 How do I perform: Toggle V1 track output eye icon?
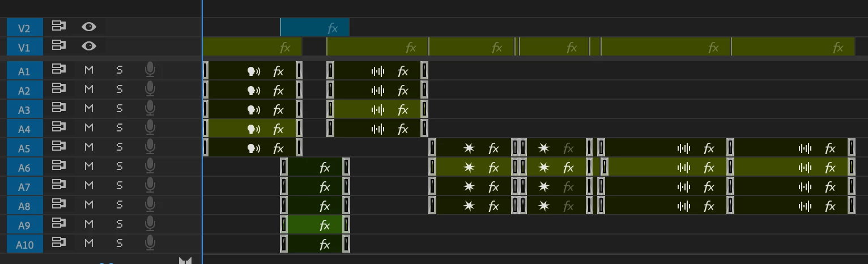point(89,45)
